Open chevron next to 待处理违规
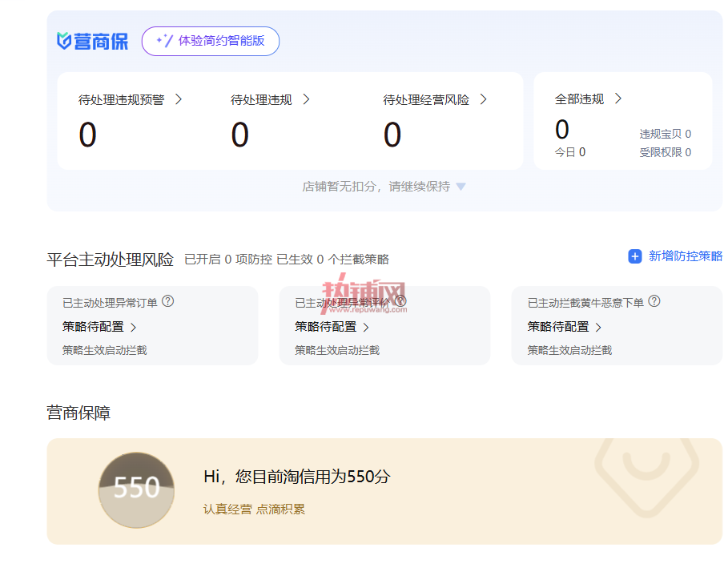728x588 pixels. click(x=306, y=99)
